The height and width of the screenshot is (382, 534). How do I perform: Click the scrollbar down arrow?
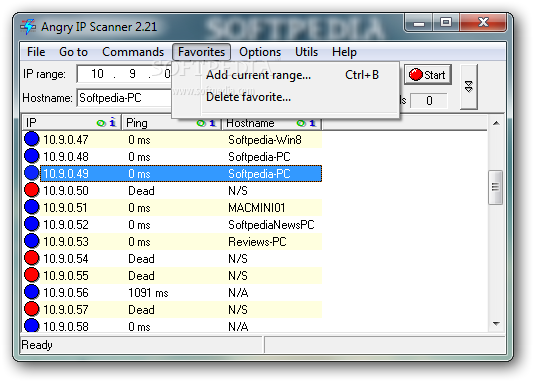pos(496,324)
